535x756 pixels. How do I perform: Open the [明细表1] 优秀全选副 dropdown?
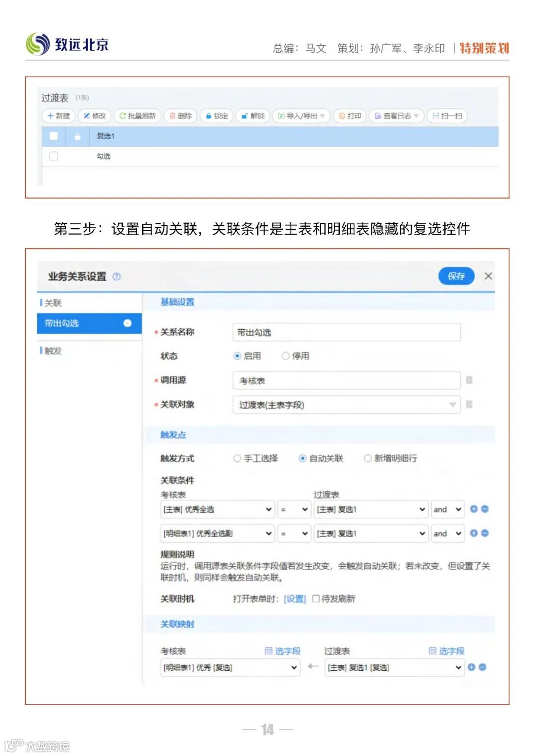click(217, 534)
